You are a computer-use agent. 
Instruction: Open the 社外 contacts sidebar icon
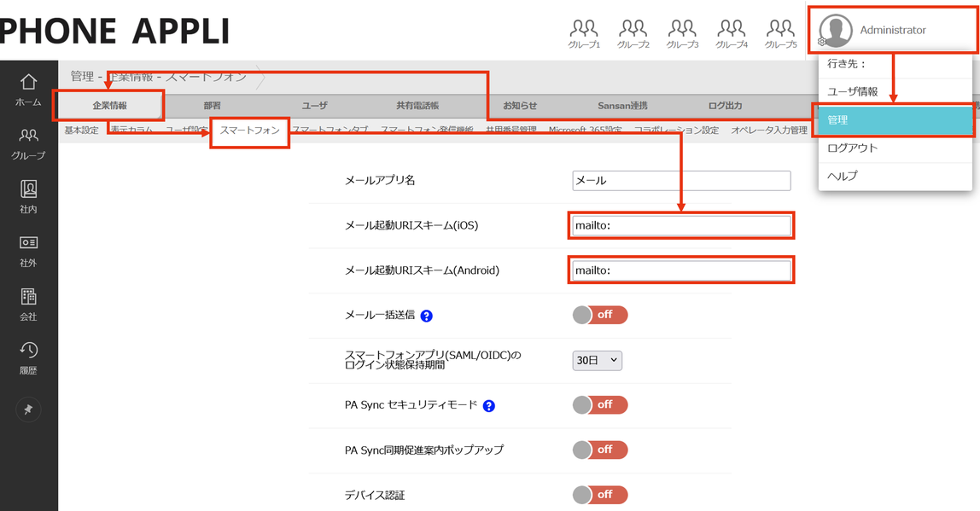tap(28, 251)
